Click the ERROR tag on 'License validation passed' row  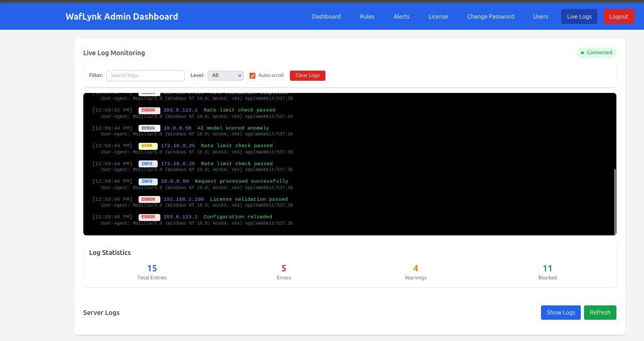coord(149,199)
